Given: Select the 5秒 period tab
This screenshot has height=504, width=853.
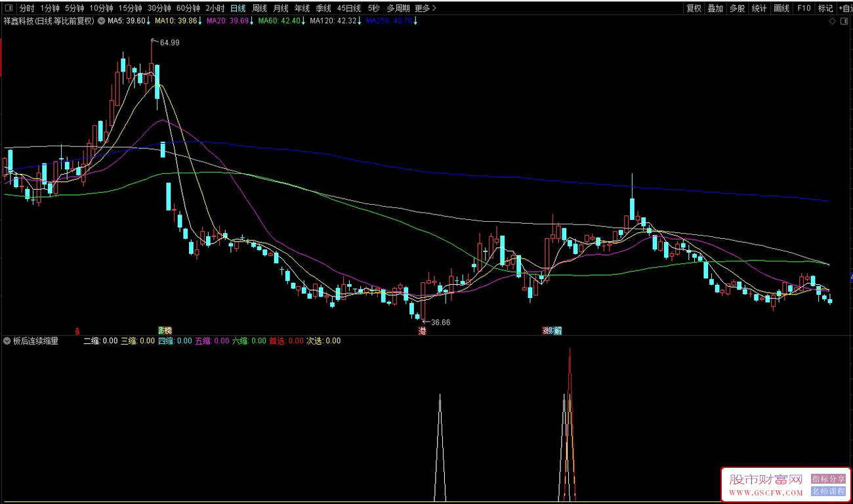Looking at the screenshot, I should [x=373, y=9].
